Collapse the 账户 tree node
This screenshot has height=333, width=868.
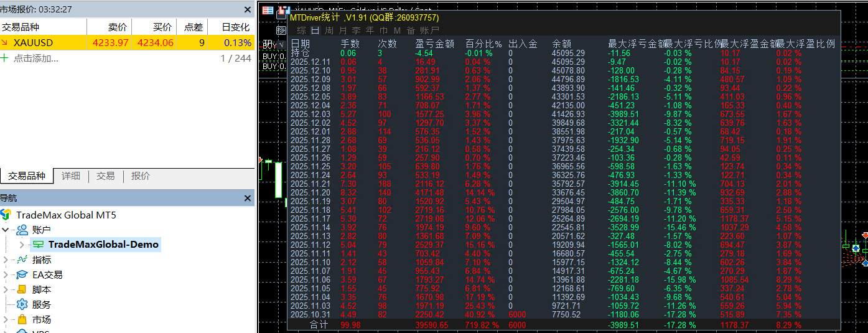pyautogui.click(x=6, y=230)
